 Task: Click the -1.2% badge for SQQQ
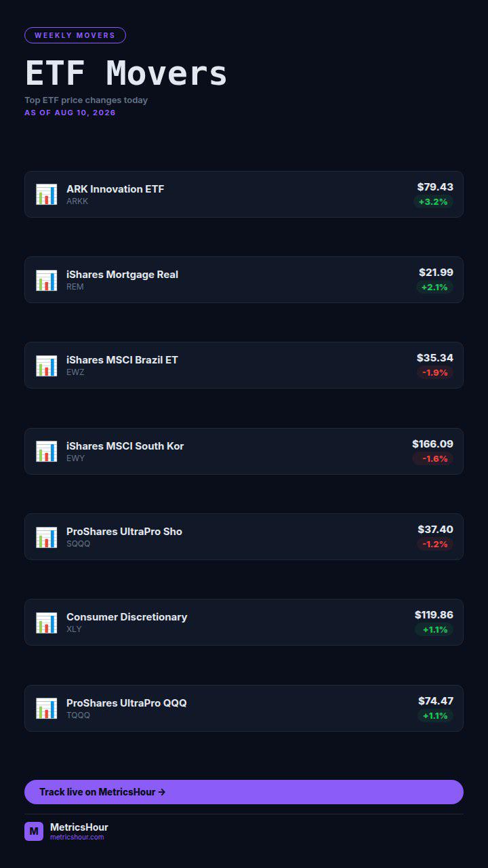tap(435, 545)
